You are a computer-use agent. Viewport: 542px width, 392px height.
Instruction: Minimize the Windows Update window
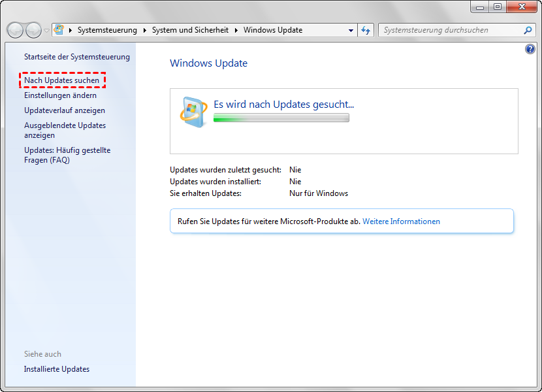pyautogui.click(x=480, y=7)
